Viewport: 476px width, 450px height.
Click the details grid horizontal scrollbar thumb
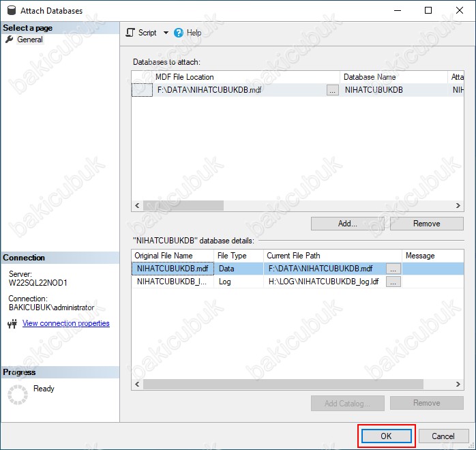(x=283, y=385)
